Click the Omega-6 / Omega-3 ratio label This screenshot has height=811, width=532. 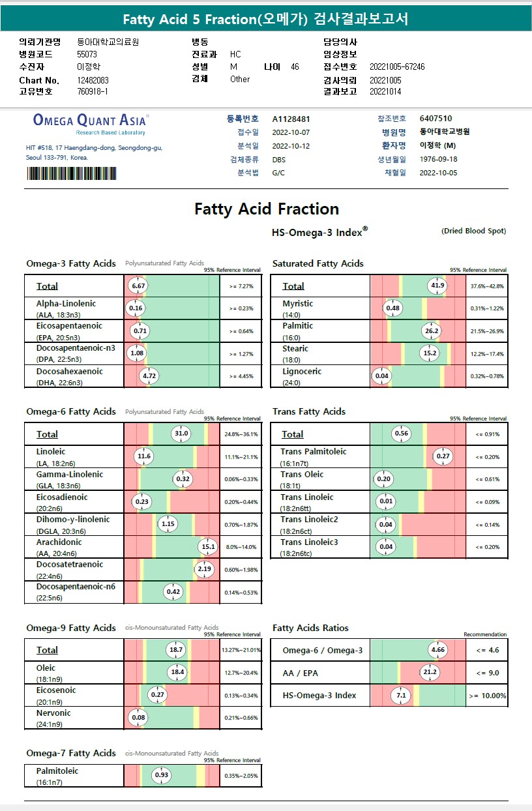322,650
